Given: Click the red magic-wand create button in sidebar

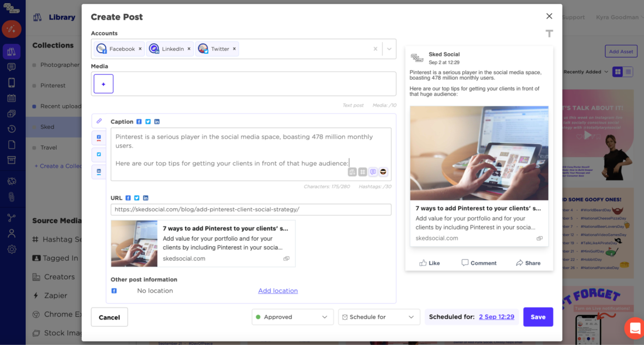Looking at the screenshot, I should pos(11,29).
